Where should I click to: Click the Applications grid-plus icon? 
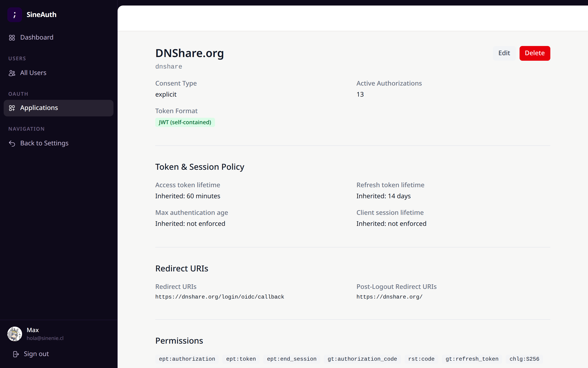(x=12, y=108)
